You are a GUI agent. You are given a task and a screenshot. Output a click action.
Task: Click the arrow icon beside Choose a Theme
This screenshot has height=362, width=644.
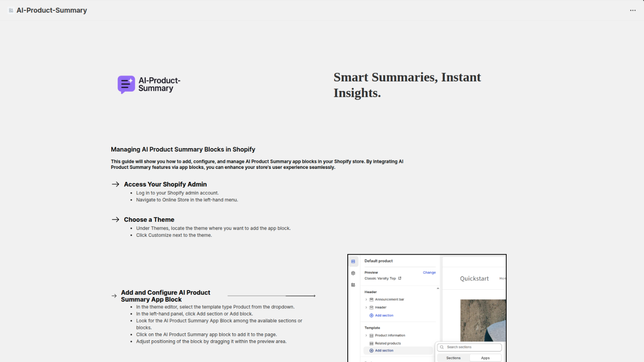point(116,220)
